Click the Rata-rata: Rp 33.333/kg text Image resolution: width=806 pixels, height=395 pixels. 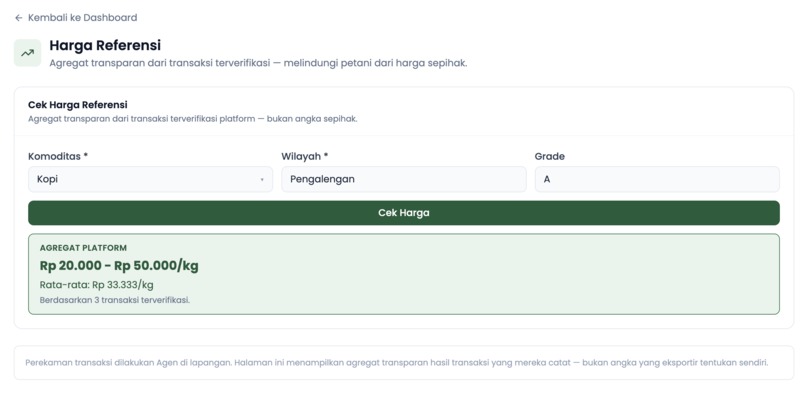click(x=96, y=285)
